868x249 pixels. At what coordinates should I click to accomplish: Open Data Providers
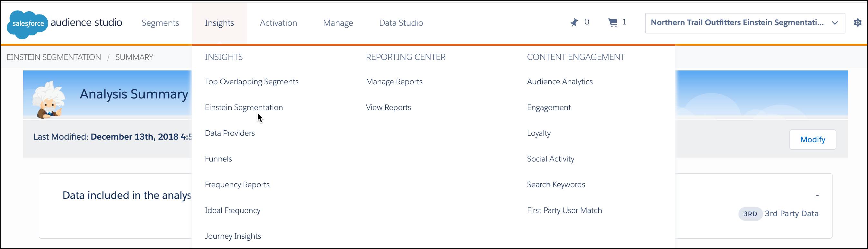229,133
